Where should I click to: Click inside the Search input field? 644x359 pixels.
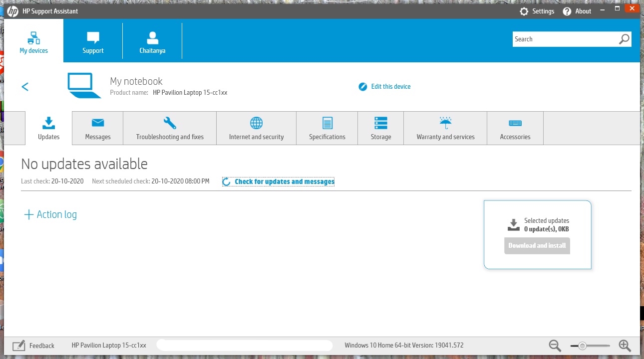(x=565, y=39)
